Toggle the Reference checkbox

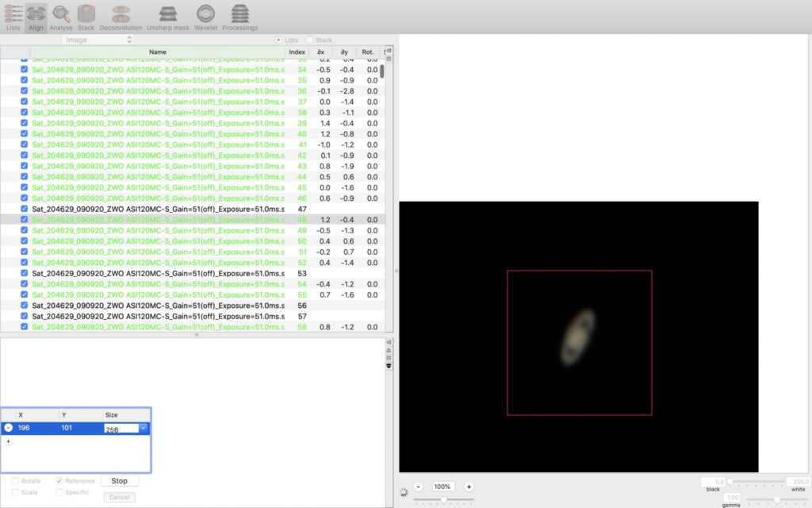(x=59, y=481)
